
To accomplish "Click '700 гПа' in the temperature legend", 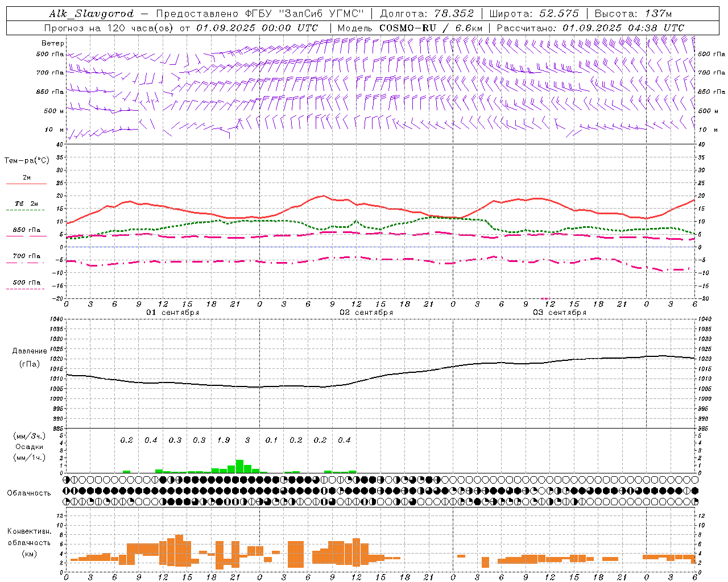I will click(26, 256).
